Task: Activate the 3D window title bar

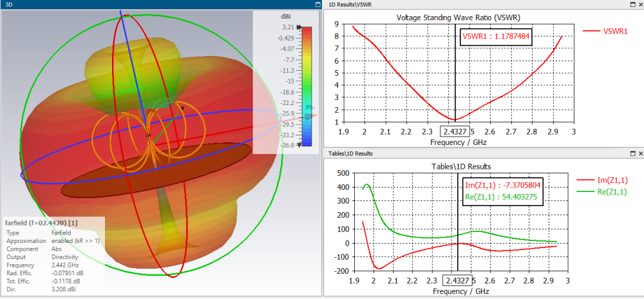Action: (160, 4)
